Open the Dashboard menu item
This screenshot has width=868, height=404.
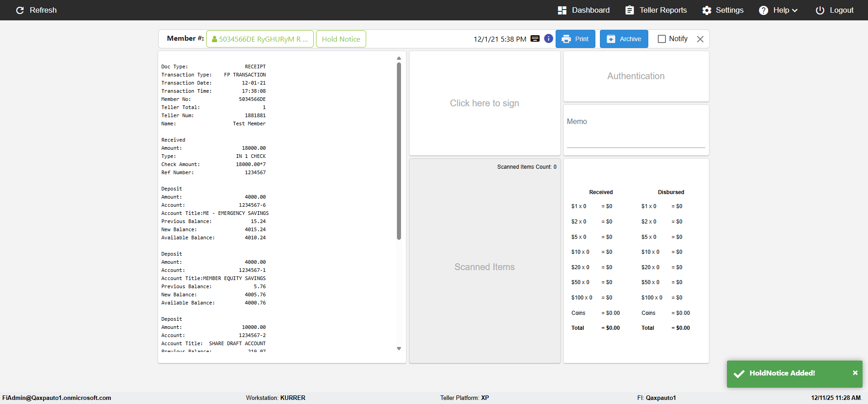584,10
